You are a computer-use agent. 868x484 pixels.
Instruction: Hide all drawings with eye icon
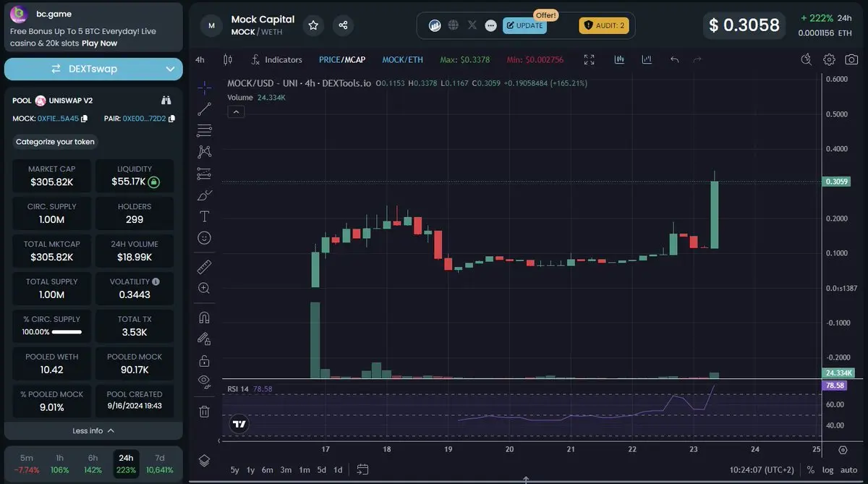[204, 381]
